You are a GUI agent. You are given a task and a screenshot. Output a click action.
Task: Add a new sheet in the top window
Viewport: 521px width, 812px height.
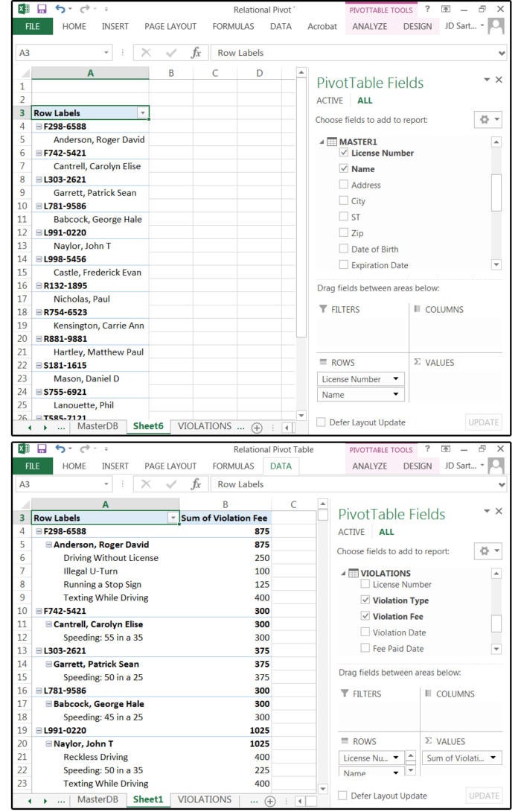point(257,428)
